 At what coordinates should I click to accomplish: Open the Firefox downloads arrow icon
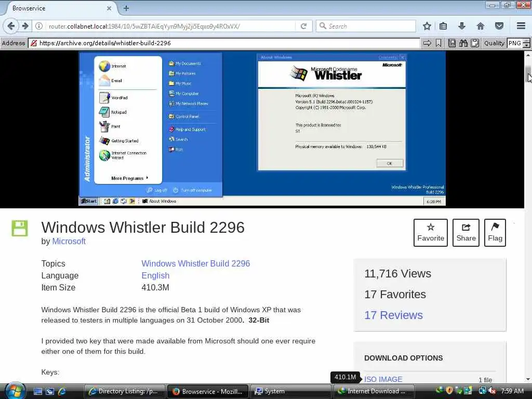pyautogui.click(x=462, y=26)
